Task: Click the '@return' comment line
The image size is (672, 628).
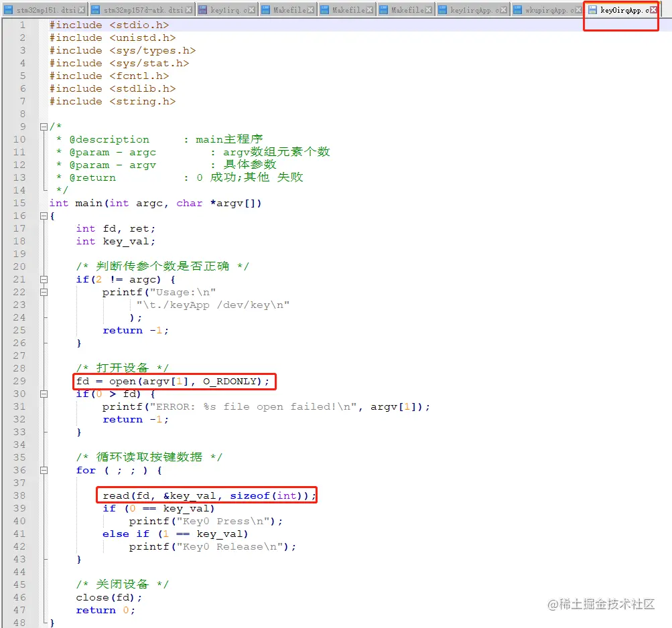Action: (x=180, y=178)
